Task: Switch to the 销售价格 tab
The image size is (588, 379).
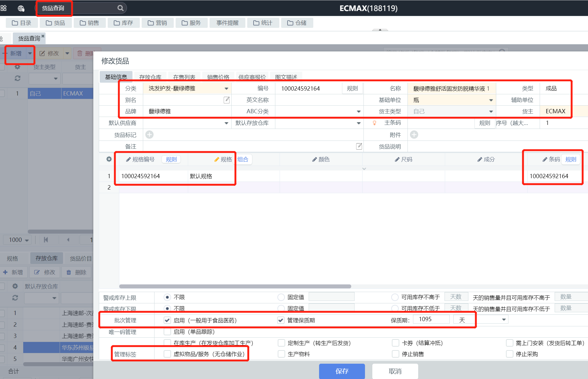Action: click(218, 77)
